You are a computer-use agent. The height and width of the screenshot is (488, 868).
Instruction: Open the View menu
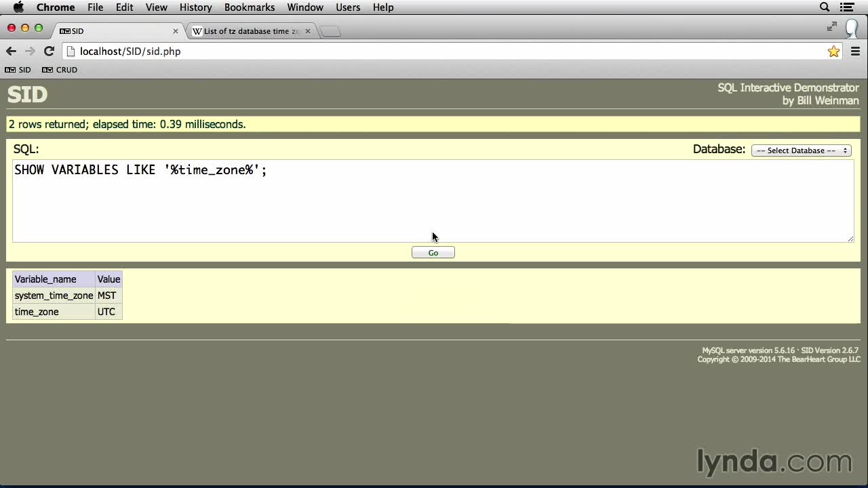pos(157,7)
